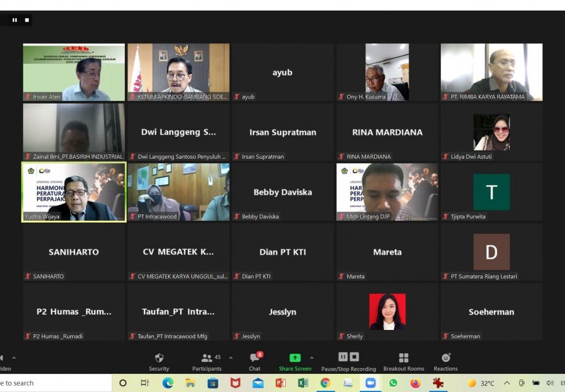Open Task View on the taskbar
565x392 pixels.
144,383
